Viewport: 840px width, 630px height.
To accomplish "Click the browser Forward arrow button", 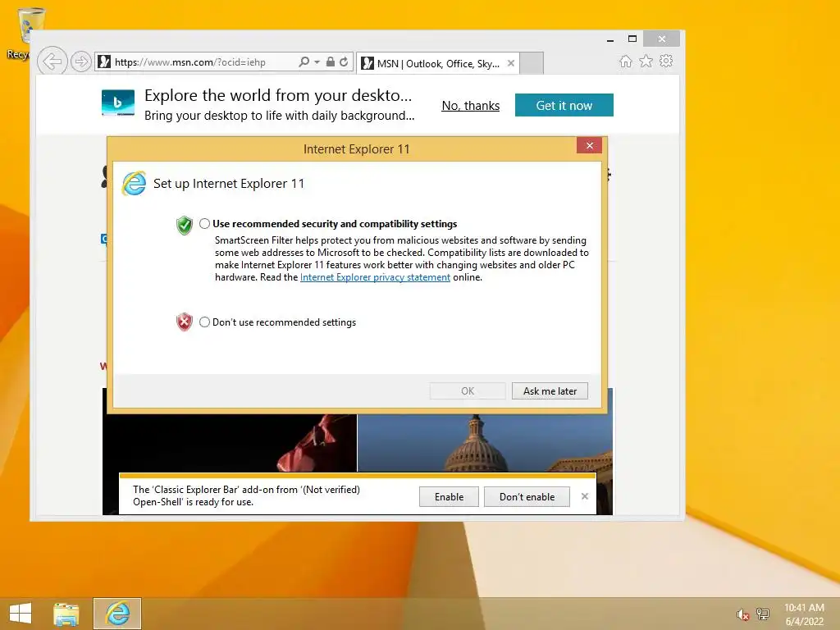I will (81, 62).
